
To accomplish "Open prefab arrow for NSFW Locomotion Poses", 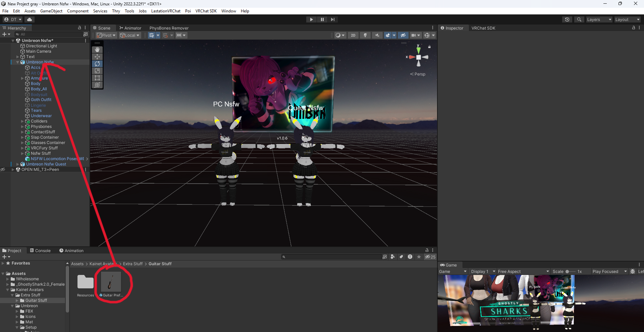I will coord(87,159).
